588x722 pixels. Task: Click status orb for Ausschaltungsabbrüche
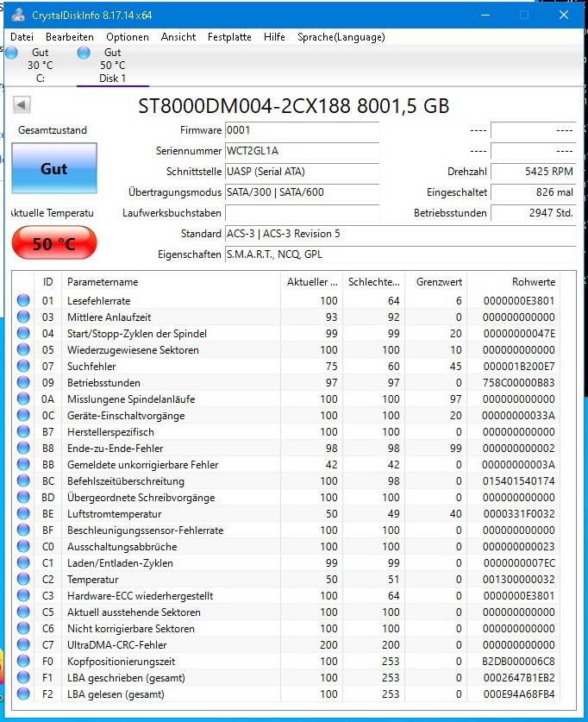[23, 546]
